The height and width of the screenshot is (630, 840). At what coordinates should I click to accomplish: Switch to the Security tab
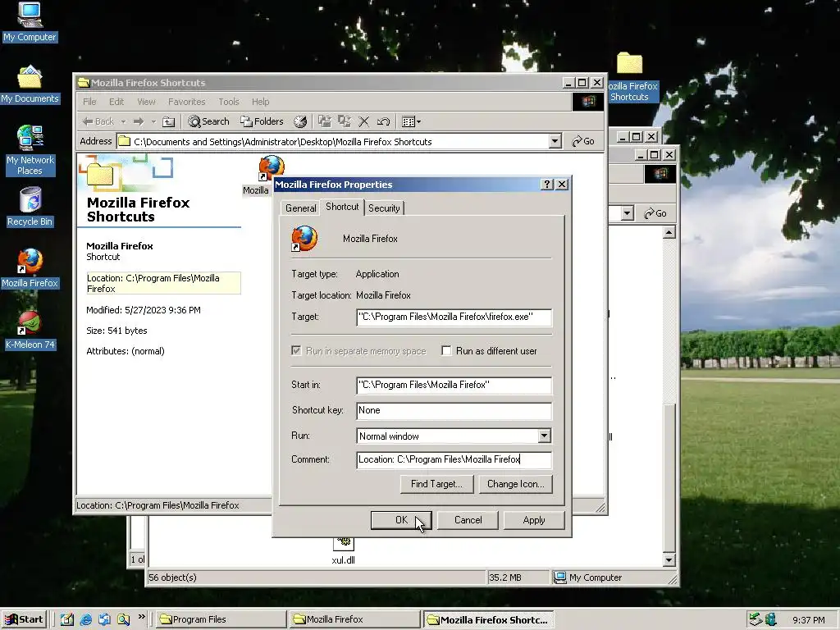(384, 208)
